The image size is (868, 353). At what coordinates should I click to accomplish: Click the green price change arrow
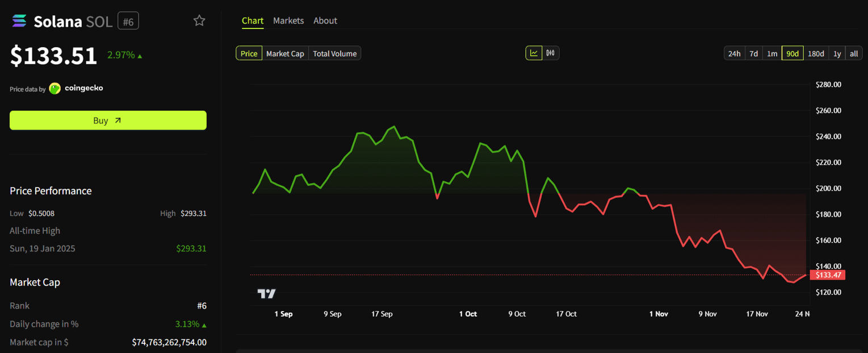[140, 56]
